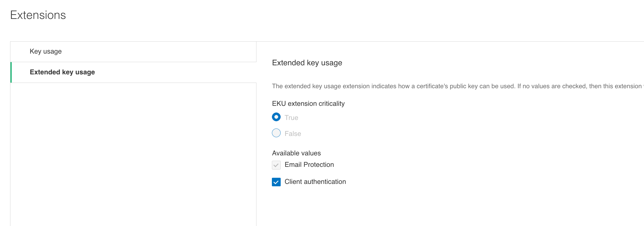The image size is (644, 226).
Task: Choose the False criticality radio button
Action: pos(276,133)
